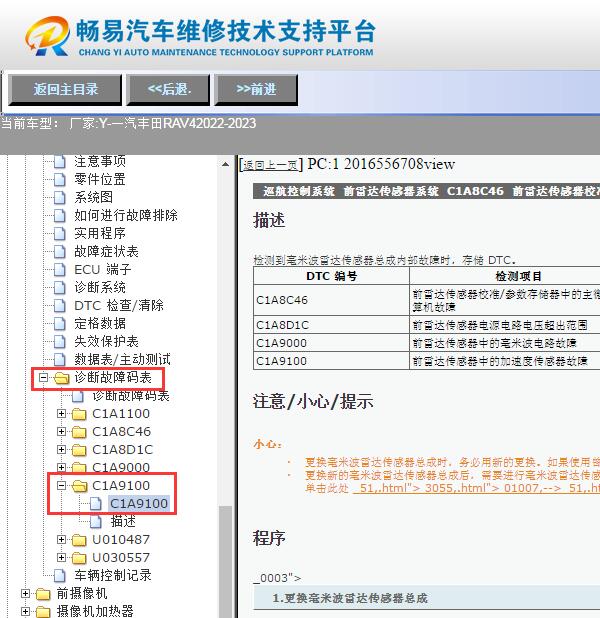Expand the C1A8D1C tree node
The image size is (600, 618).
[61, 449]
